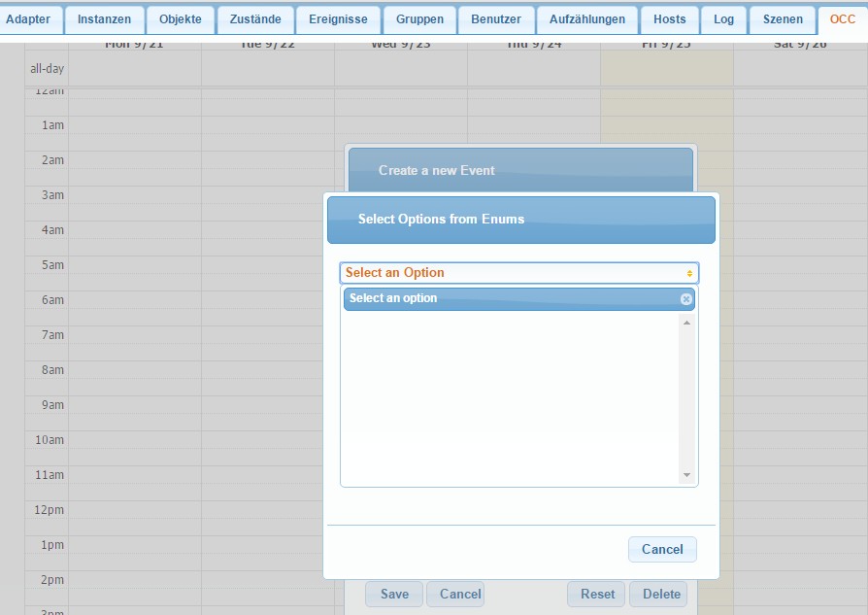This screenshot has width=868, height=615.
Task: Click the 10am time label
Action: coord(50,440)
